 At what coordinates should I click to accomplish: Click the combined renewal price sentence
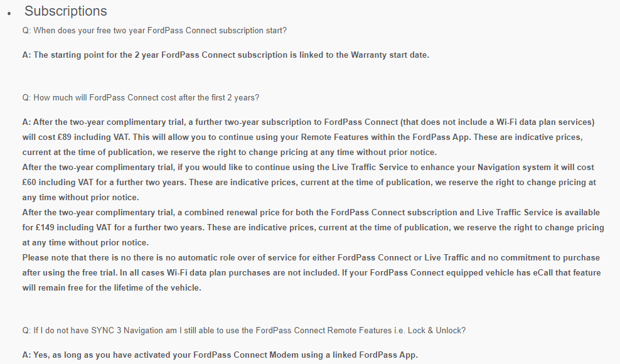(x=311, y=213)
